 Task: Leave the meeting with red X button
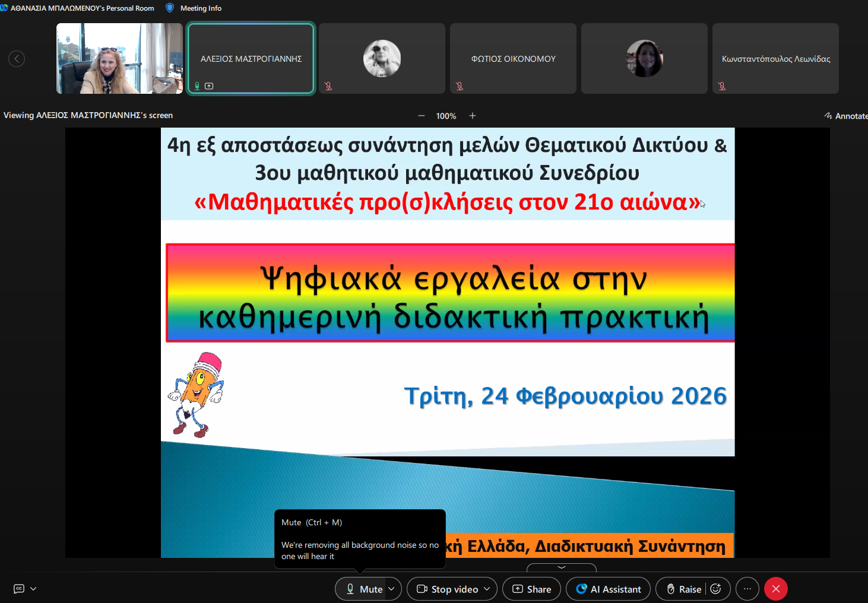click(775, 589)
